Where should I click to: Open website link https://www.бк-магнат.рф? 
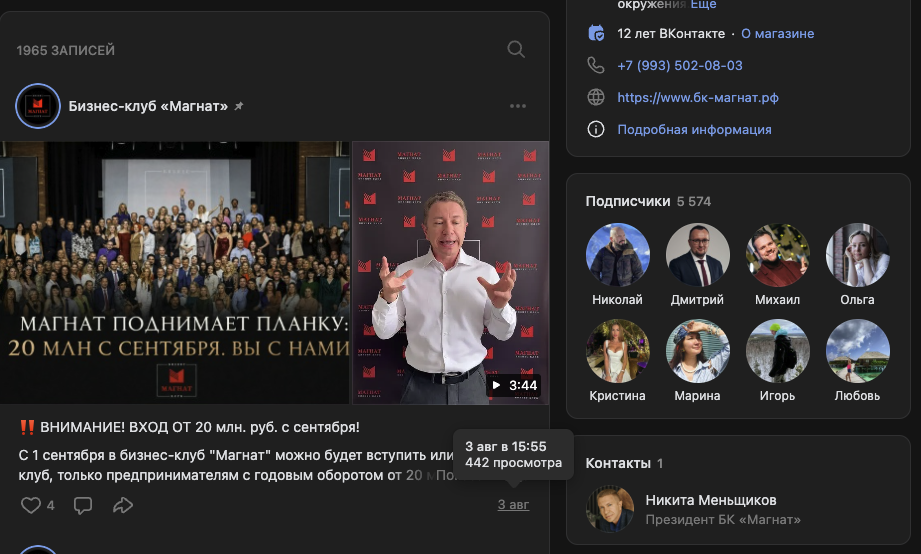(x=698, y=98)
